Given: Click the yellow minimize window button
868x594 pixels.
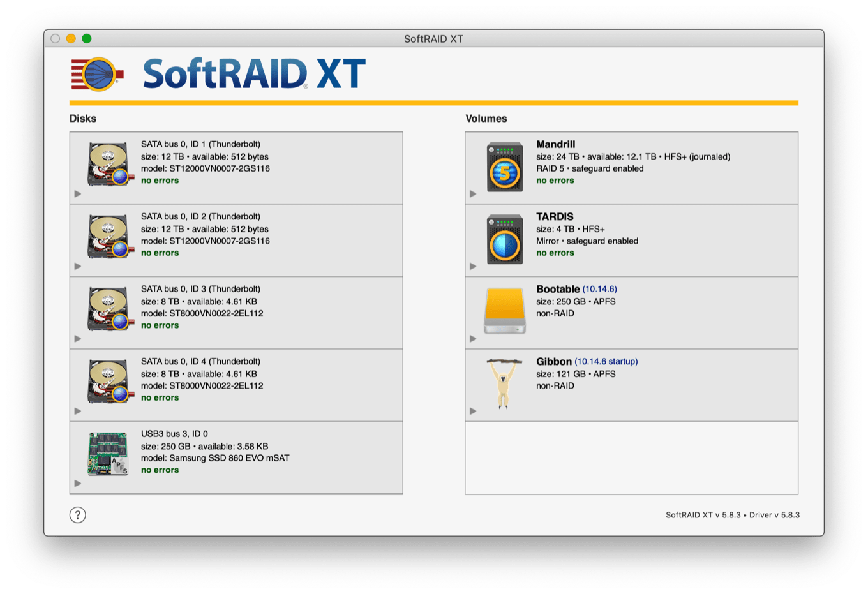Looking at the screenshot, I should (71, 39).
